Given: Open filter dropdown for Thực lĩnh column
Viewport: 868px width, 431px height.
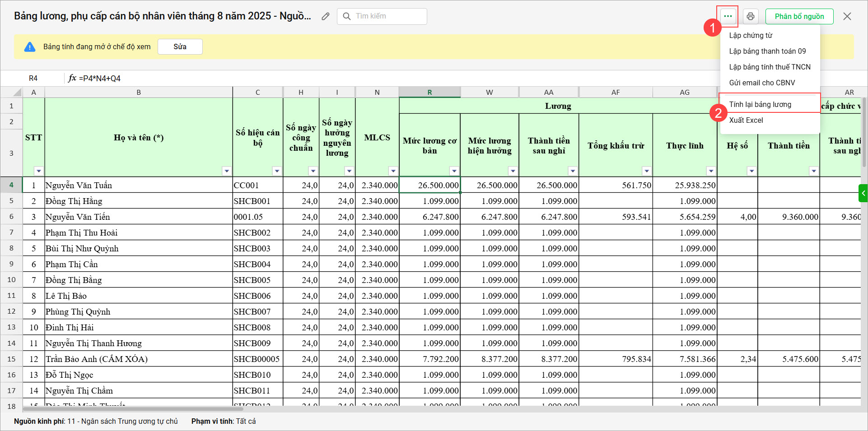Looking at the screenshot, I should pyautogui.click(x=711, y=171).
